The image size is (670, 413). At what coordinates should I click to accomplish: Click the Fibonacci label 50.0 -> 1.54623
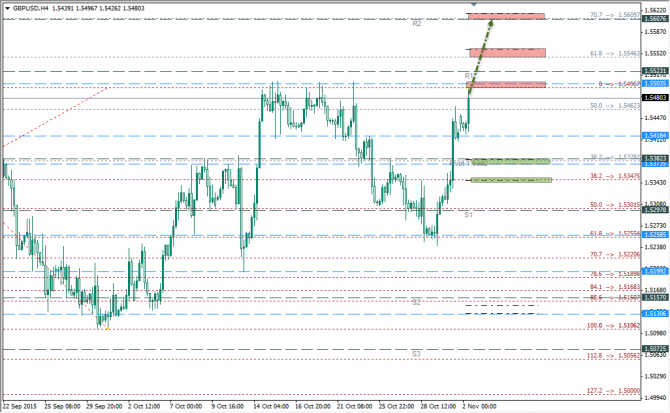point(615,105)
